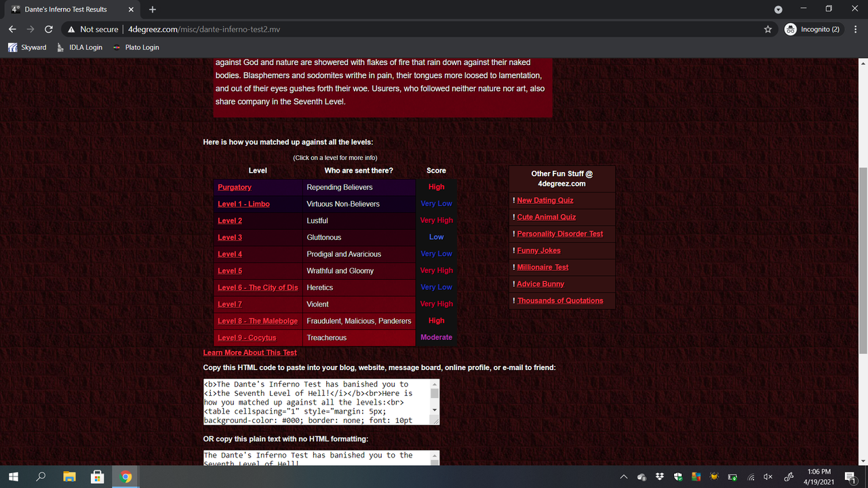Click Learn More About This Test
The height and width of the screenshot is (488, 868).
click(250, 352)
